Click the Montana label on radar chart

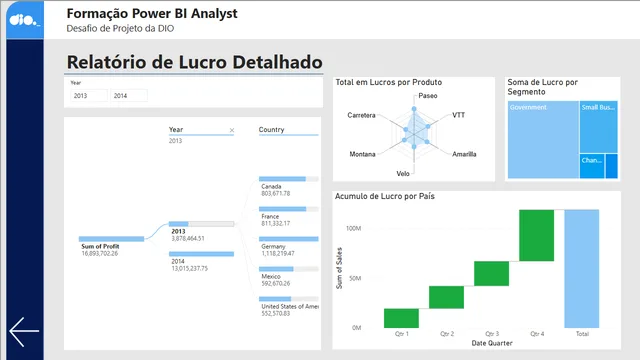coord(362,154)
